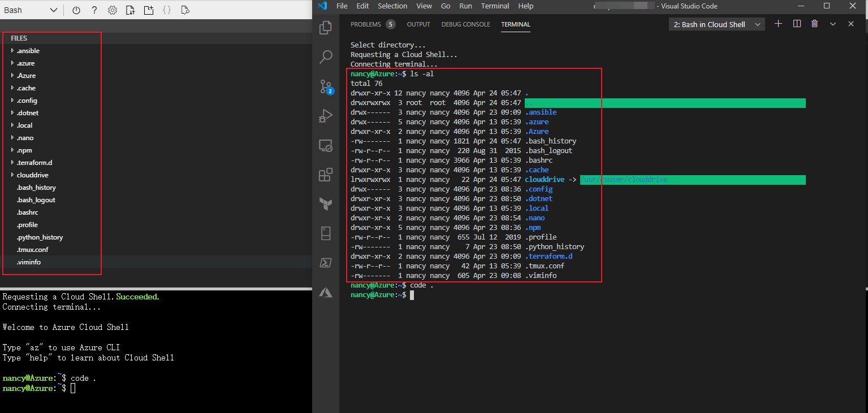The width and height of the screenshot is (868, 413).
Task: Click 'clouddrive' symlink name in terminal
Action: coord(545,180)
